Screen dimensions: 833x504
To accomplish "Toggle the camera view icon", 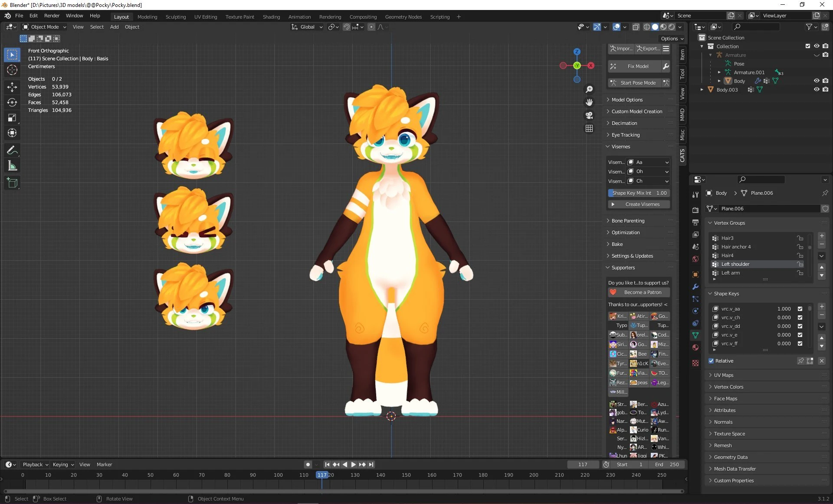I will pyautogui.click(x=589, y=115).
